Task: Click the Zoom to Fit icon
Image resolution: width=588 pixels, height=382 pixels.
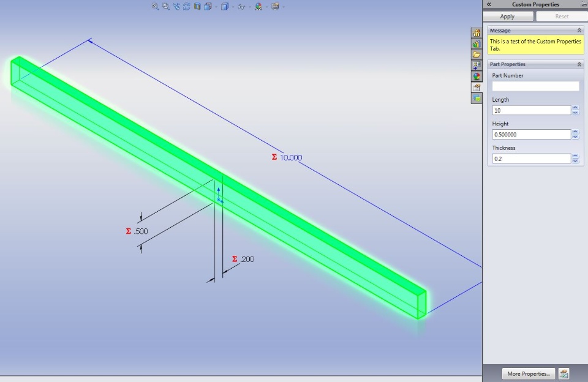Action: (x=155, y=6)
